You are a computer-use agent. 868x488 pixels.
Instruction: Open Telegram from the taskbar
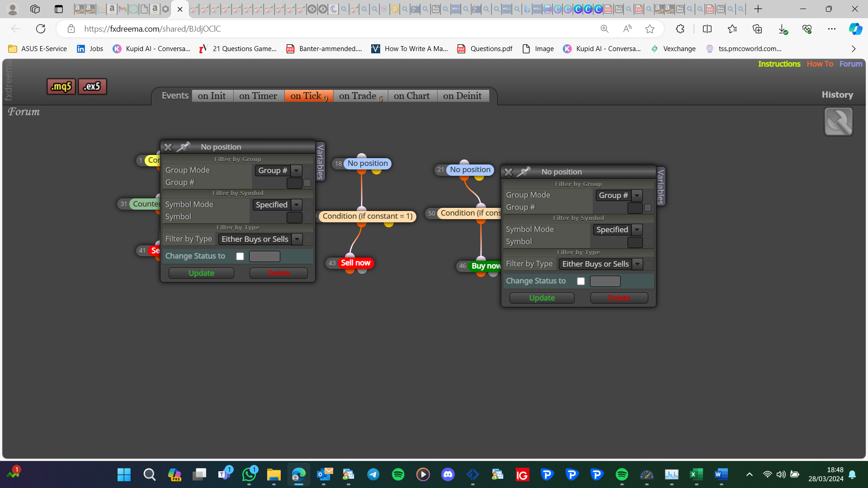pyautogui.click(x=373, y=474)
